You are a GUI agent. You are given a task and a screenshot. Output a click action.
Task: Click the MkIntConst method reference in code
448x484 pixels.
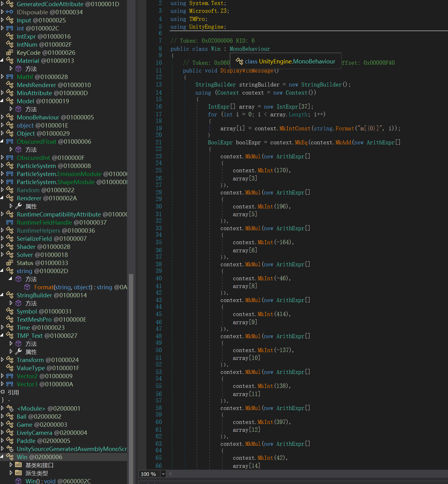point(295,128)
